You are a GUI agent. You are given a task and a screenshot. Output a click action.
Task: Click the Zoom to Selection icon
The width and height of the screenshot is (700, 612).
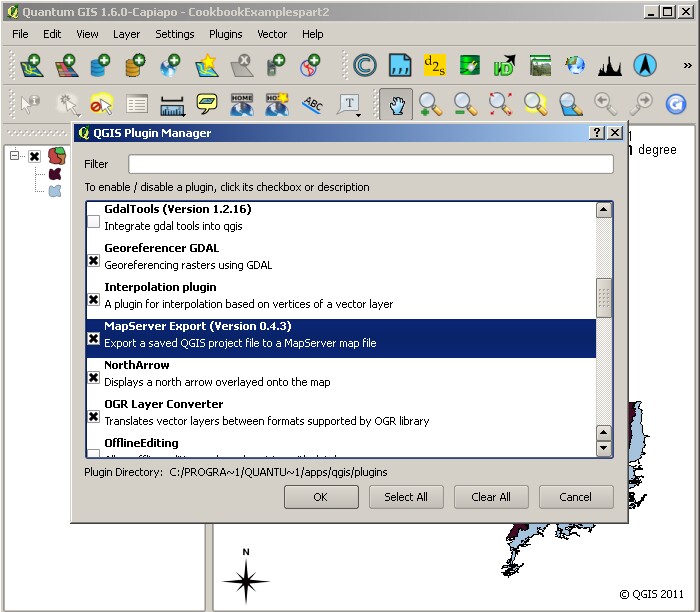coord(535,104)
